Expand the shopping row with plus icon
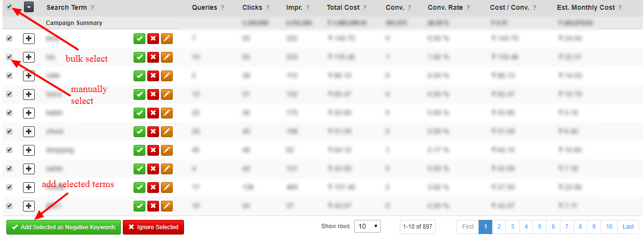Image resolution: width=644 pixels, height=237 pixels. click(x=29, y=150)
